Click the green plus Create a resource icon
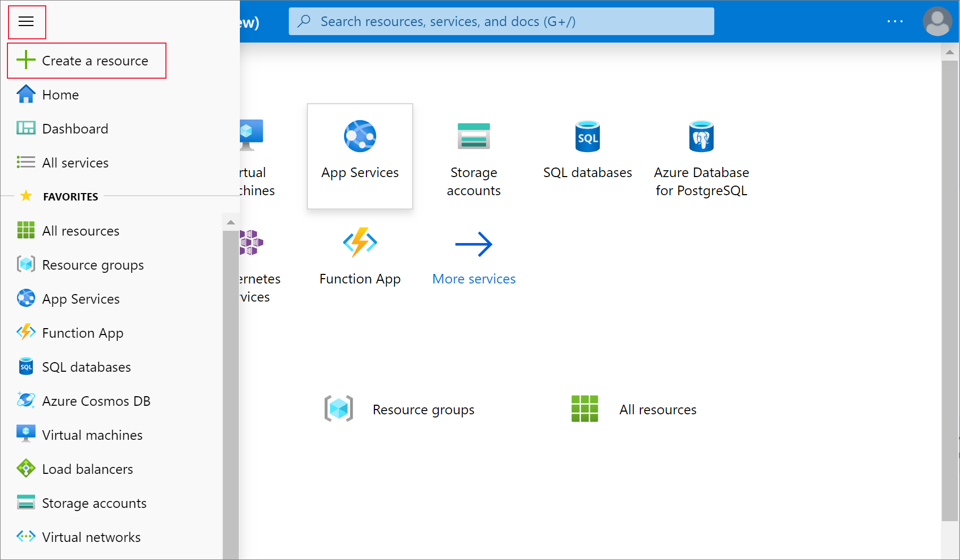960x560 pixels. [26, 60]
